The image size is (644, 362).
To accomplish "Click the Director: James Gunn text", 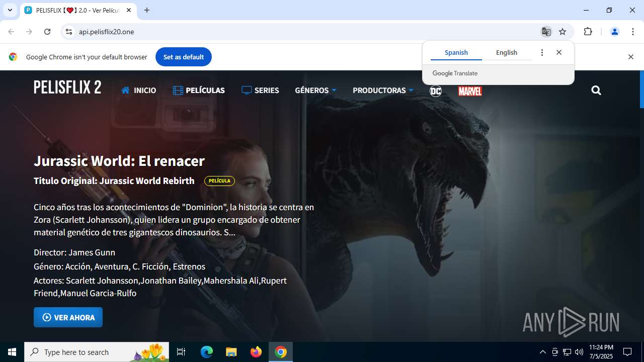I will 74,252.
